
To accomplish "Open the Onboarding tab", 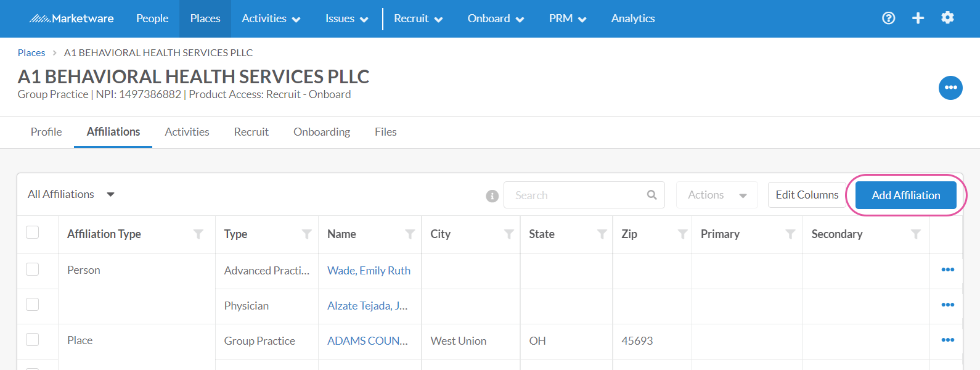I will 322,132.
